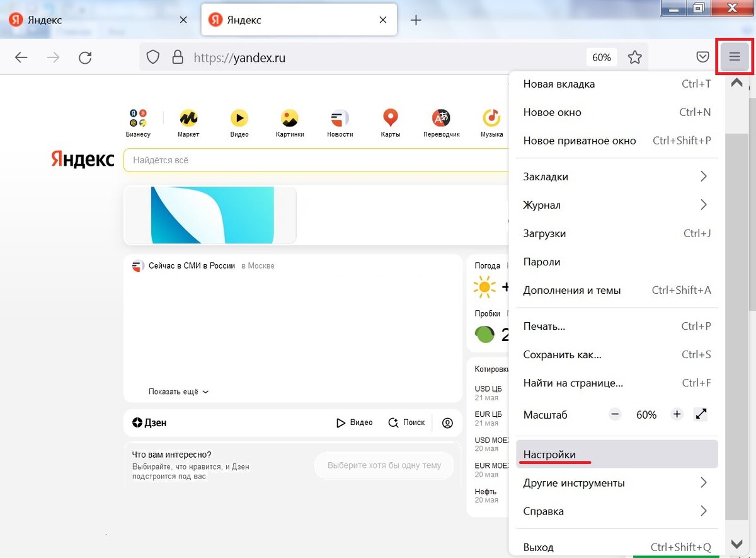Click the Back navigation arrow
The image size is (756, 558).
(x=21, y=57)
